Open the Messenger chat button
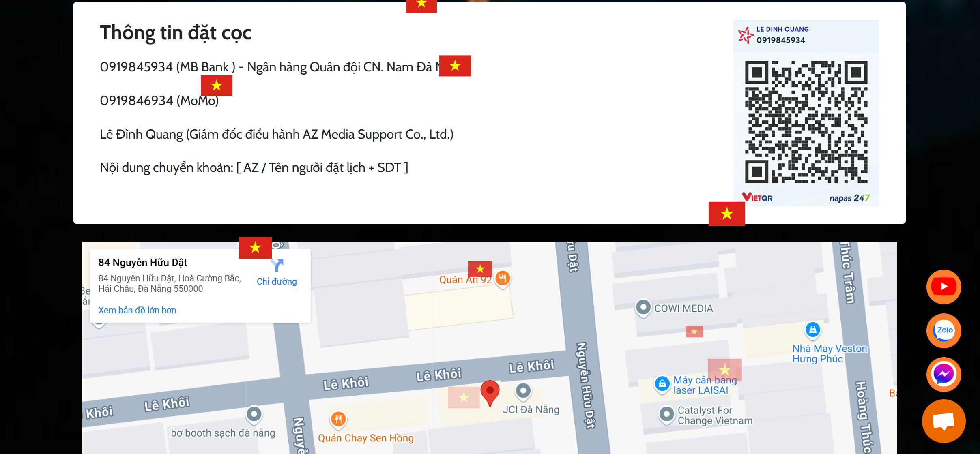This screenshot has height=454, width=980. tap(943, 374)
